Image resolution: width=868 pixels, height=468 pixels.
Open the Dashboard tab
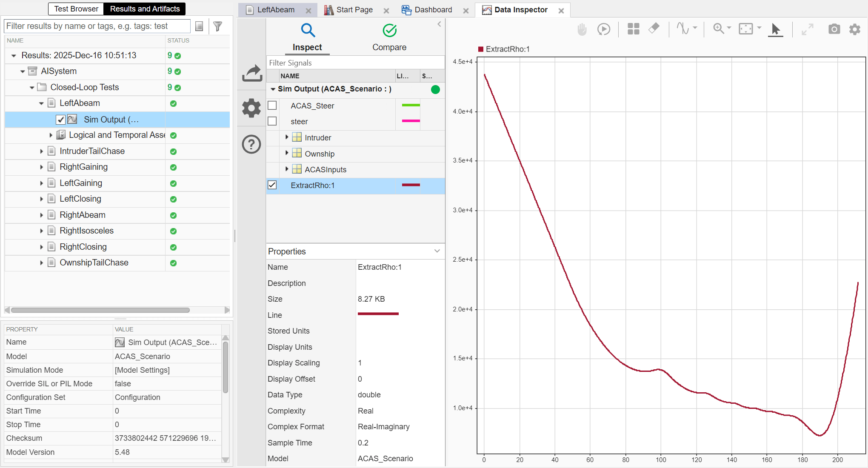(433, 10)
